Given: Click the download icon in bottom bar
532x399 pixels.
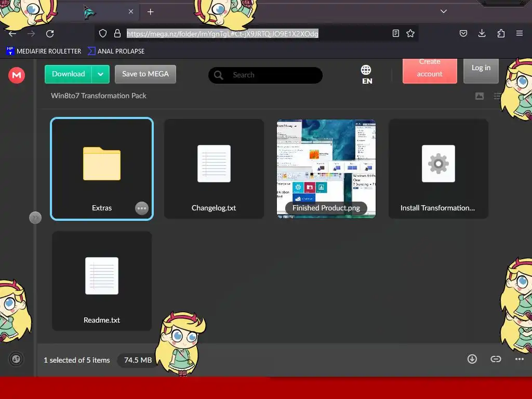Looking at the screenshot, I should [x=472, y=359].
